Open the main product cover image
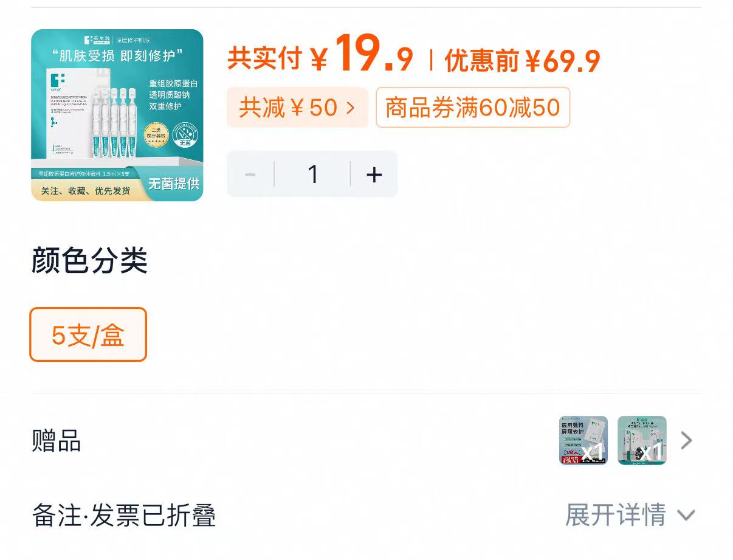Image resolution: width=733 pixels, height=560 pixels. (x=117, y=114)
